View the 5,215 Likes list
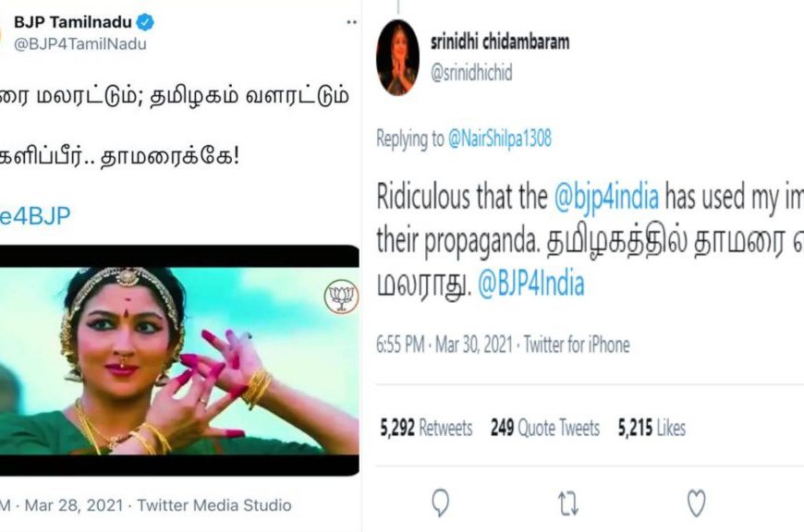Image resolution: width=804 pixels, height=532 pixels. pos(652,428)
